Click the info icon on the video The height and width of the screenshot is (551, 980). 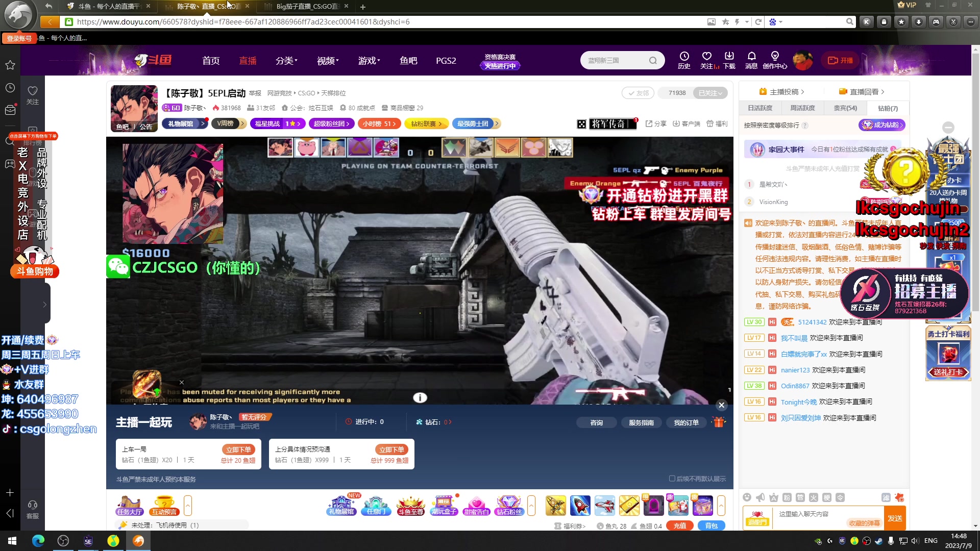point(420,397)
